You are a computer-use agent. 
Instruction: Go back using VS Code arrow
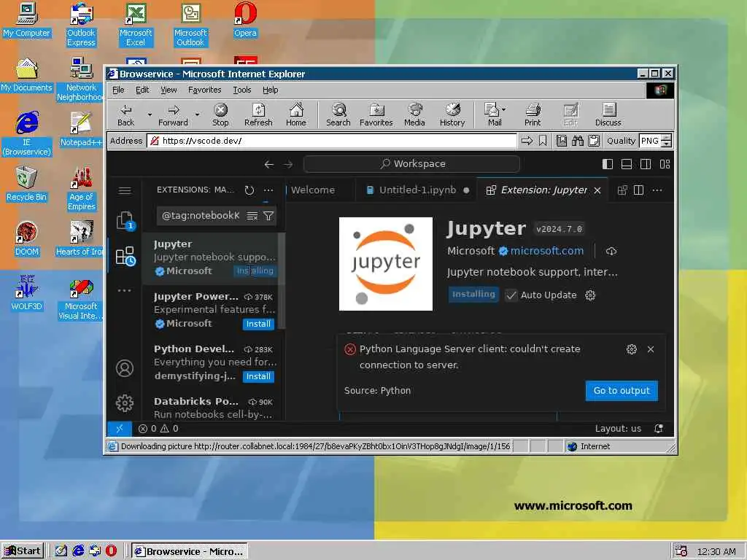268,164
